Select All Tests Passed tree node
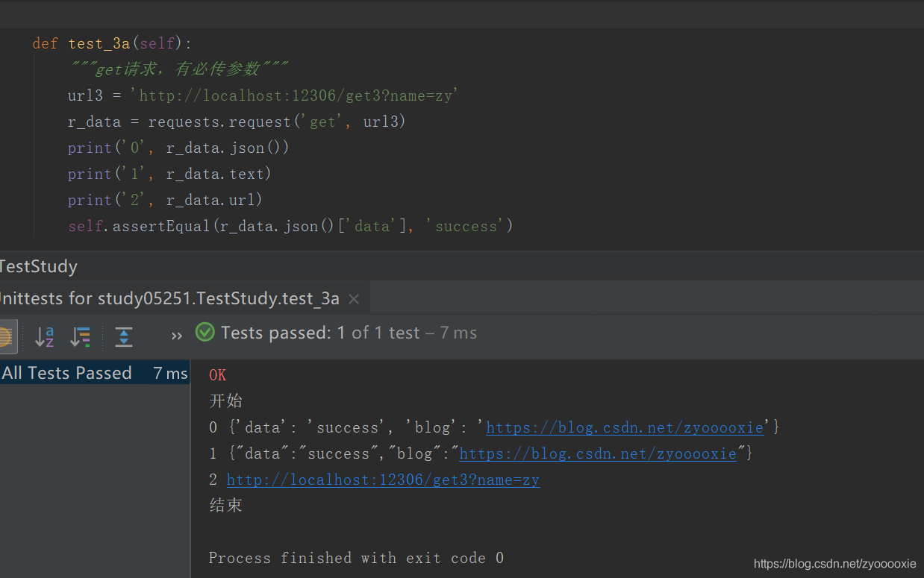924x578 pixels. tap(67, 373)
